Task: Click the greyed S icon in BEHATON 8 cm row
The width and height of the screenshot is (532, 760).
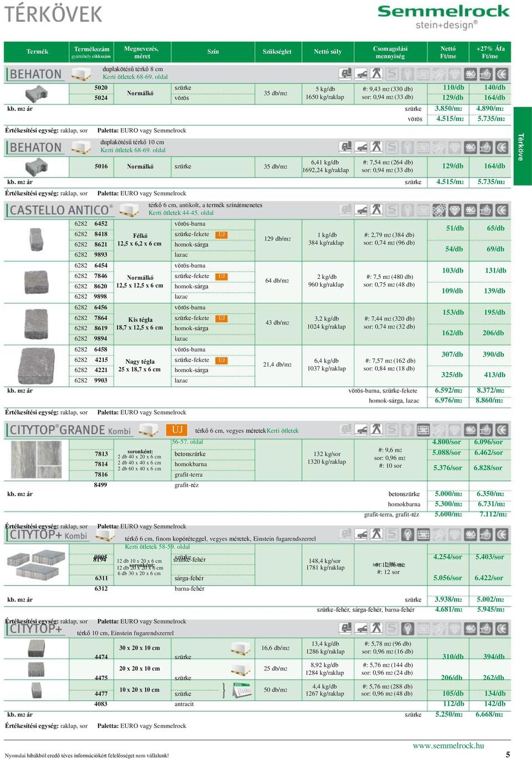Action: point(392,74)
